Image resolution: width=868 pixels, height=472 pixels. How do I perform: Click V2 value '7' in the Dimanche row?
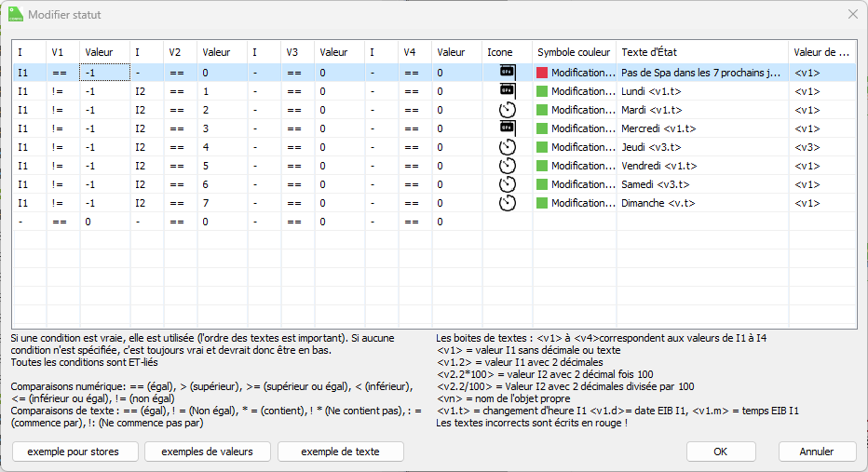tap(206, 203)
